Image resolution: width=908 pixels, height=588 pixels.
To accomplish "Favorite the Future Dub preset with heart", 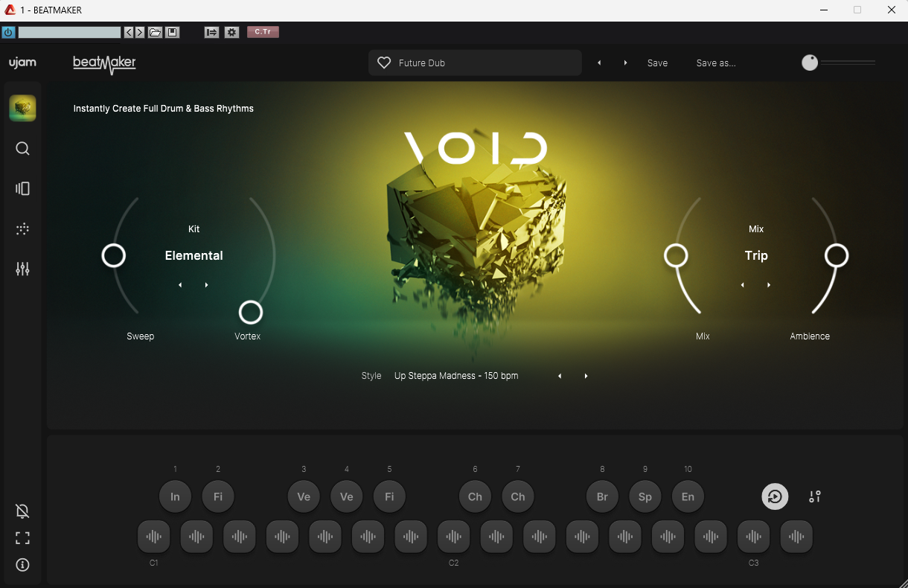I will (x=384, y=63).
